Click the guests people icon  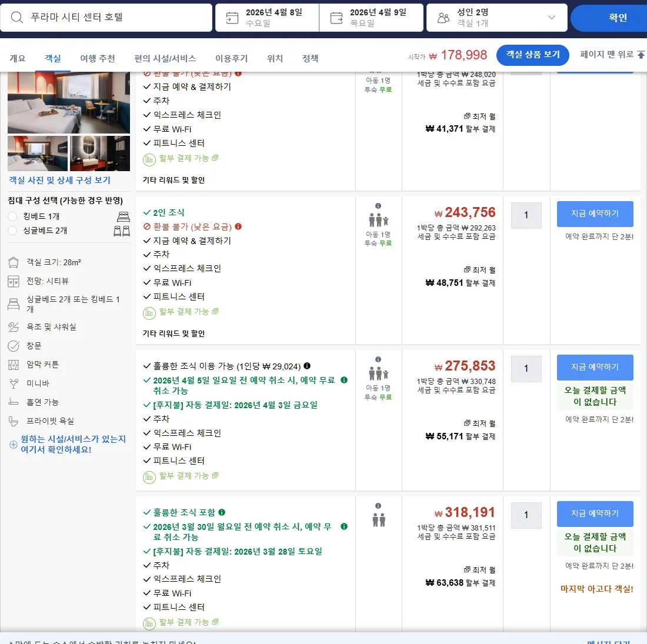click(443, 18)
